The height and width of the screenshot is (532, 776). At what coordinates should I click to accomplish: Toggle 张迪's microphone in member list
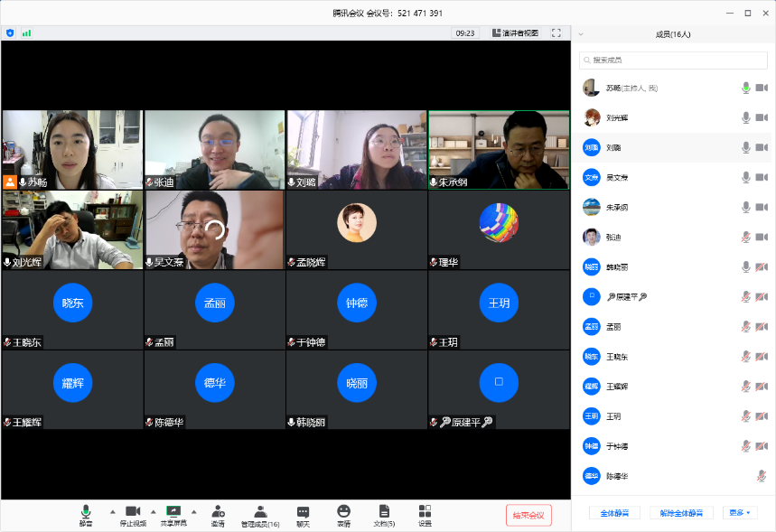click(746, 238)
